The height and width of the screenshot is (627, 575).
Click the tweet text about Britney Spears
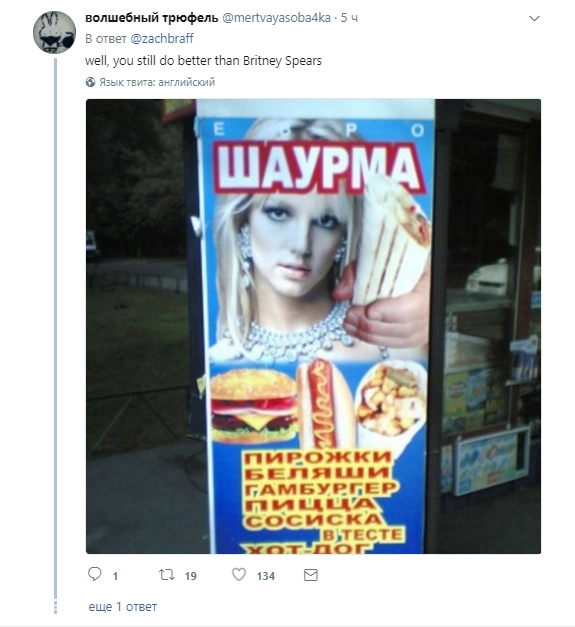tap(203, 61)
